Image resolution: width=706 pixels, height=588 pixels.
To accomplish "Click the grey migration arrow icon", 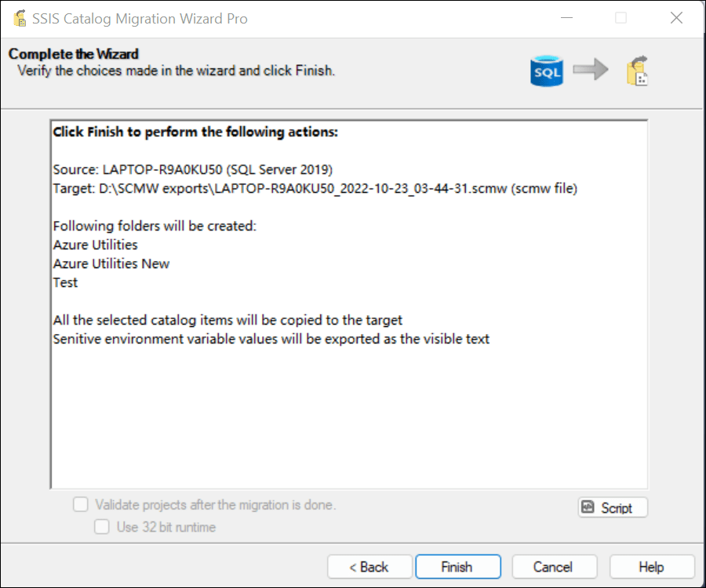I will point(590,69).
